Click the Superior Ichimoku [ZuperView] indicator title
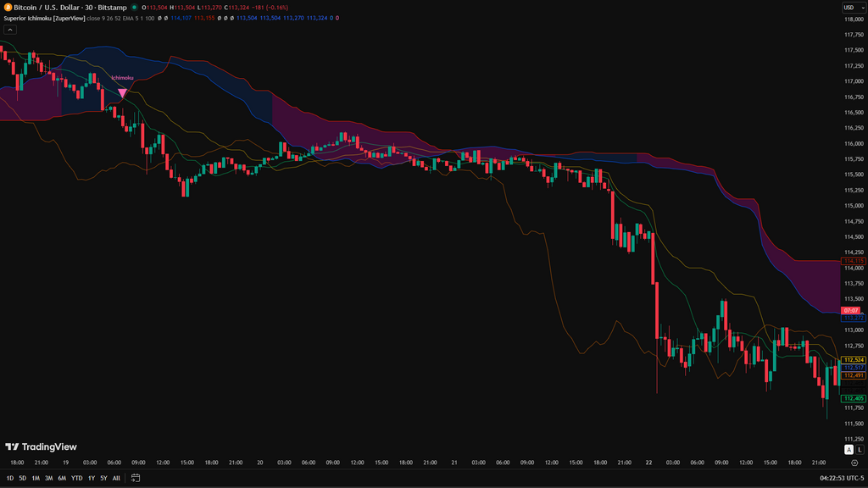The width and height of the screenshot is (868, 488). tap(42, 18)
